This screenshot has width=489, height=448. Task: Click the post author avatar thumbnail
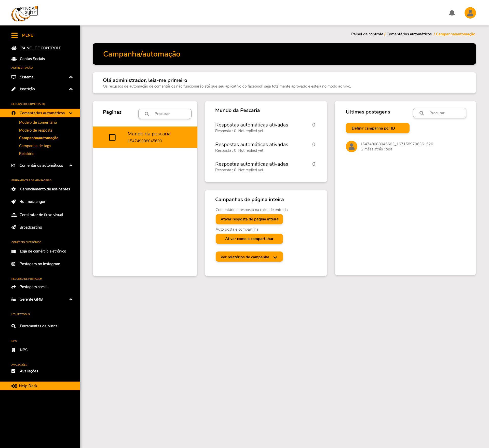[351, 147]
